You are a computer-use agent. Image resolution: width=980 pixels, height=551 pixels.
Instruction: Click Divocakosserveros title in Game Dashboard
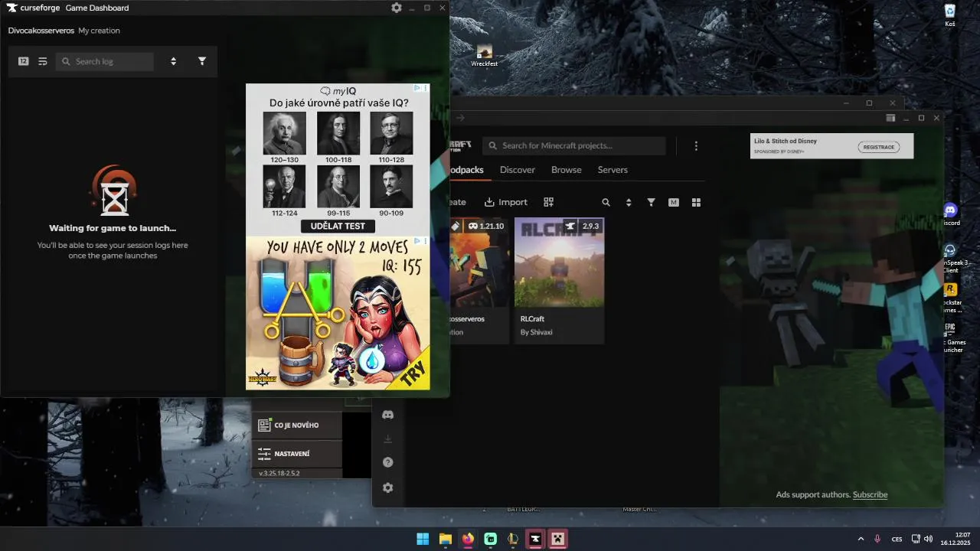(41, 31)
